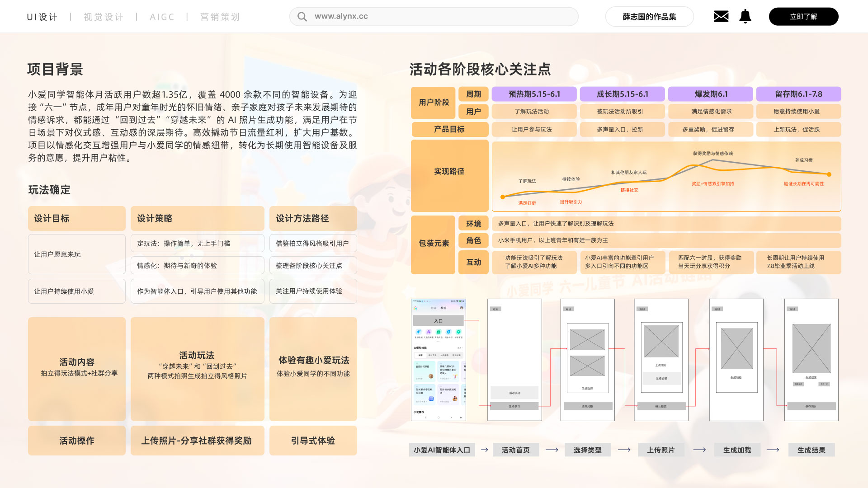Switch to the 视觉设计 tab
Screen dimensions: 868x488
pos(104,17)
